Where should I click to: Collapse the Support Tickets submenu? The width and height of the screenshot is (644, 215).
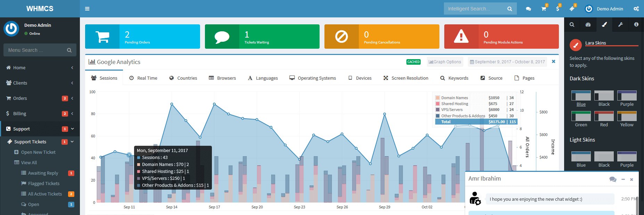(40, 142)
